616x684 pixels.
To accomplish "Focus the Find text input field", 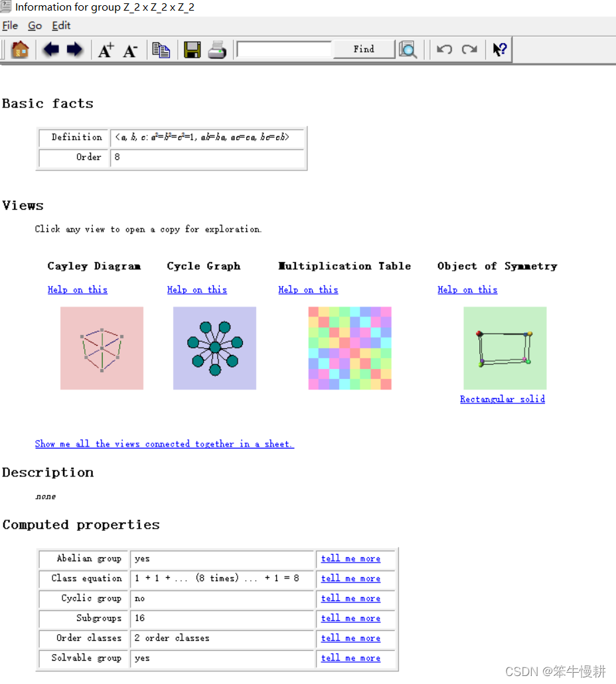I will click(x=285, y=49).
